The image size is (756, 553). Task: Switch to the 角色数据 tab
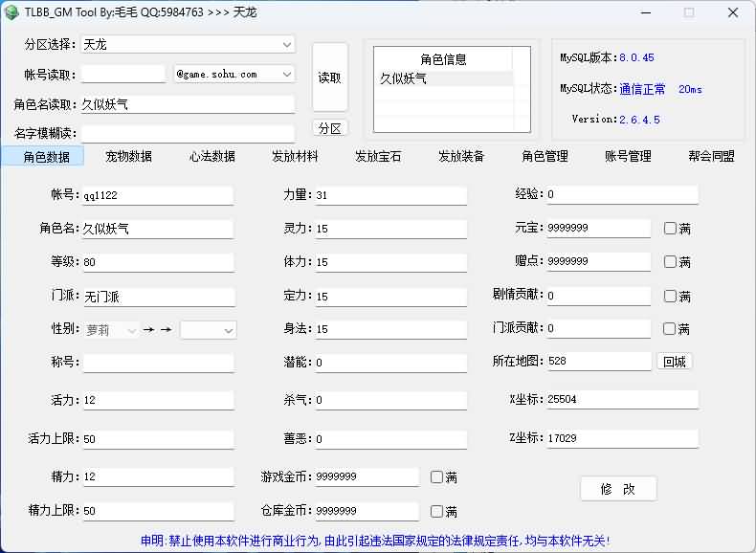pos(43,156)
